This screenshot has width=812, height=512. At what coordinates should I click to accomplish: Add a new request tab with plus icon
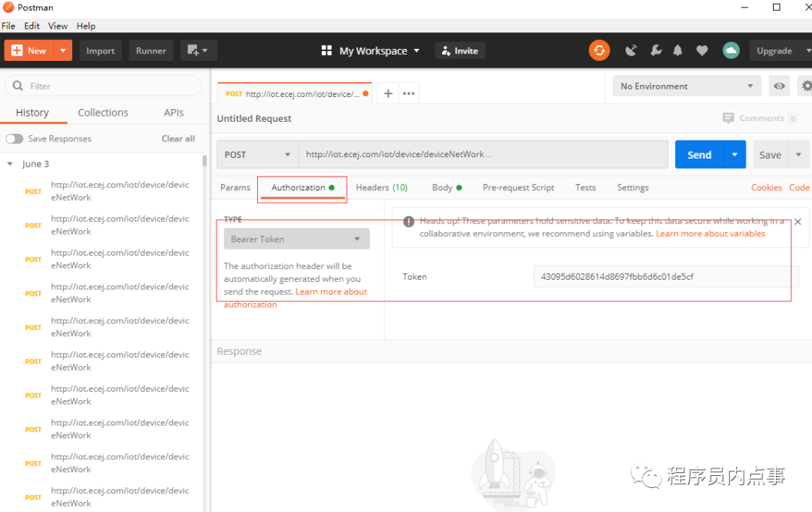click(x=388, y=94)
